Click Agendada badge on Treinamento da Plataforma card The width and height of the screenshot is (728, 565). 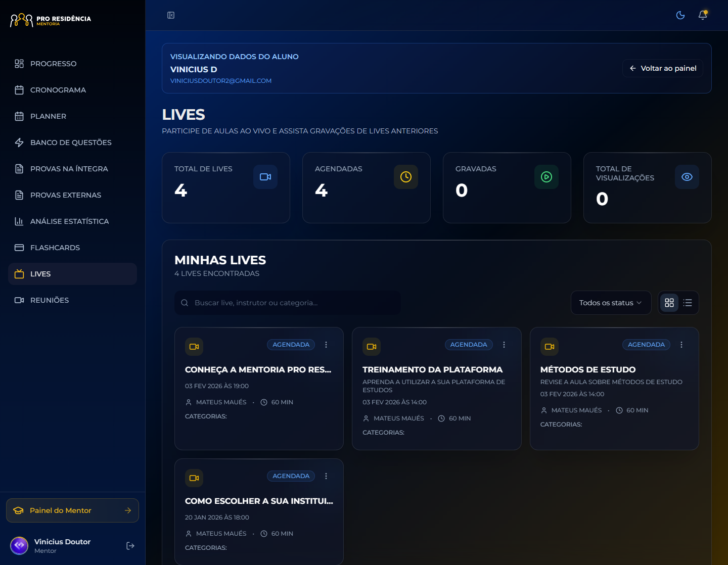click(x=469, y=345)
